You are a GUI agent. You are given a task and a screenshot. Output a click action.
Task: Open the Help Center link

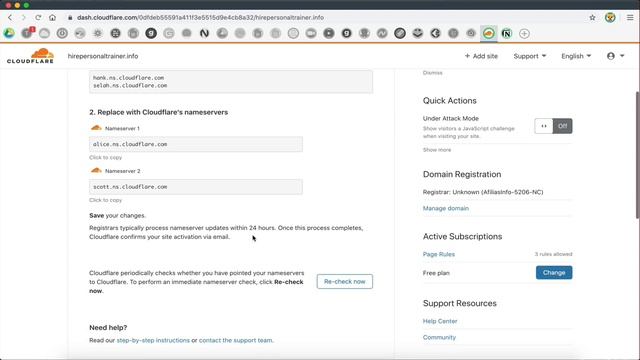tap(440, 321)
